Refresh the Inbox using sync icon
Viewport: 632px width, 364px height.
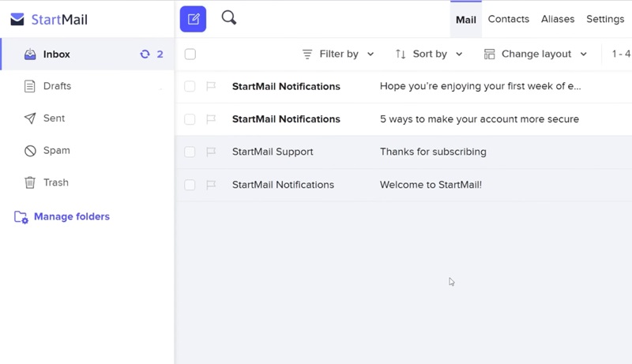tap(145, 54)
